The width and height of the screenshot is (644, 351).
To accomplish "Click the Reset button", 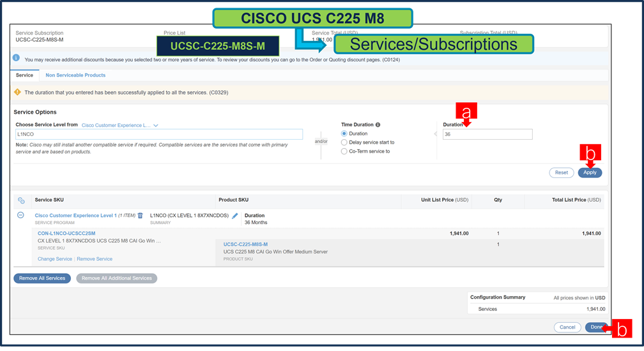I will 562,173.
